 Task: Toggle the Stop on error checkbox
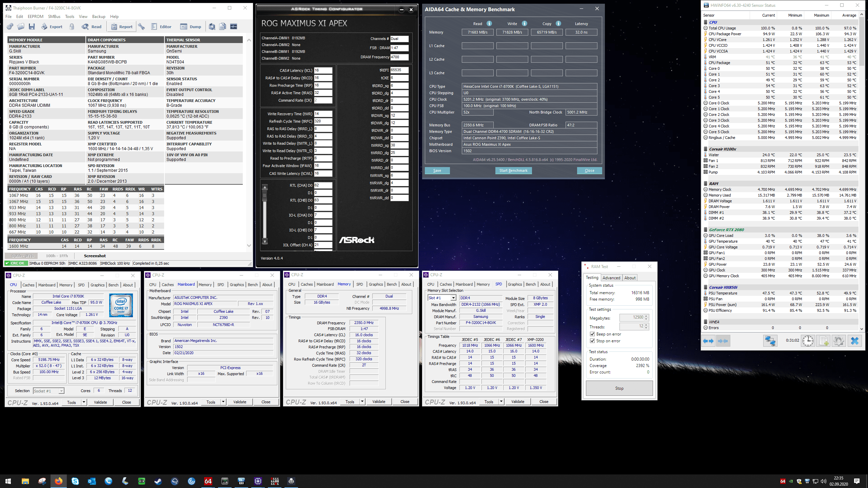[592, 341]
